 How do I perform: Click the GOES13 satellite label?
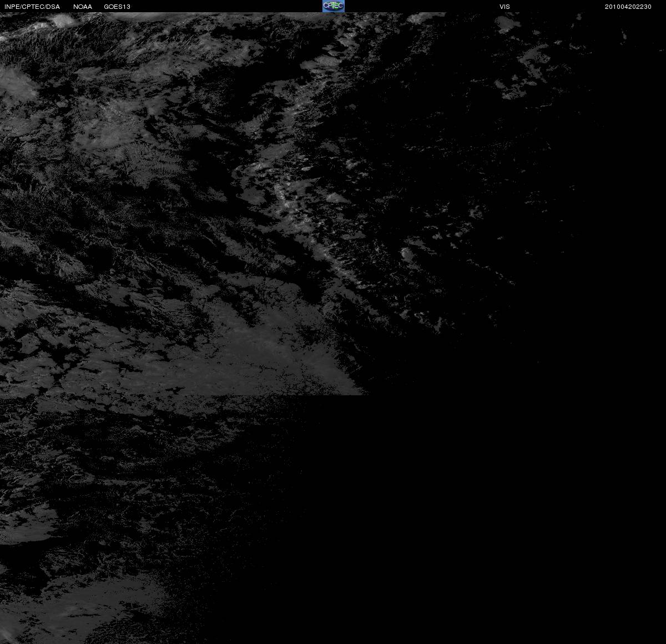[x=117, y=7]
